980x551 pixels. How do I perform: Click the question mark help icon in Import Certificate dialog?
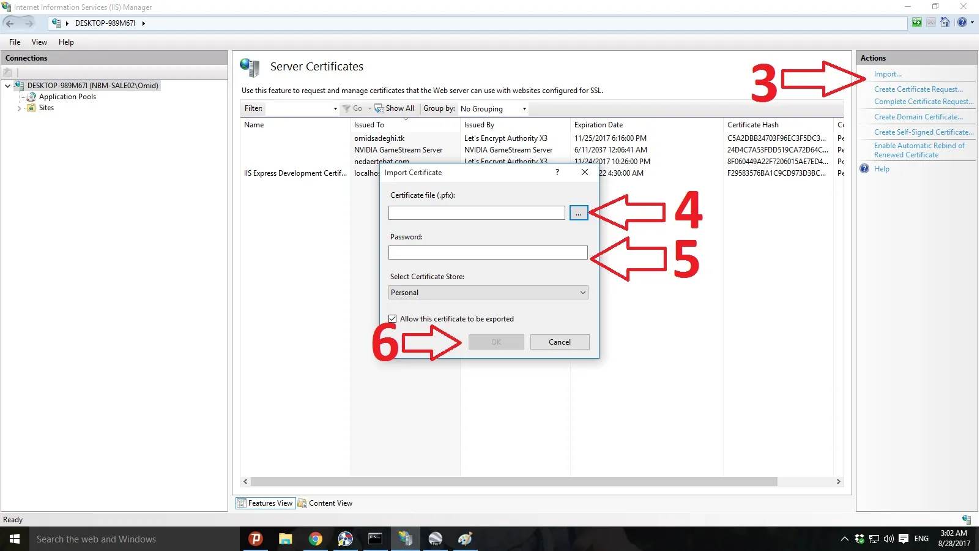click(x=557, y=173)
